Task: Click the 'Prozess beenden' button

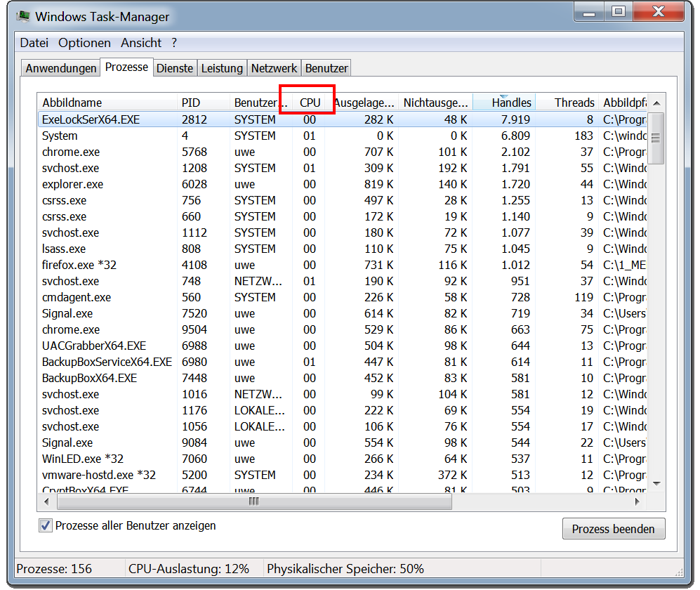Action: click(614, 529)
